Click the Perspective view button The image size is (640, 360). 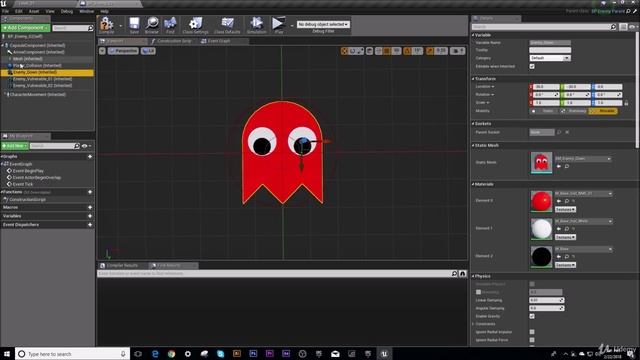coord(123,51)
